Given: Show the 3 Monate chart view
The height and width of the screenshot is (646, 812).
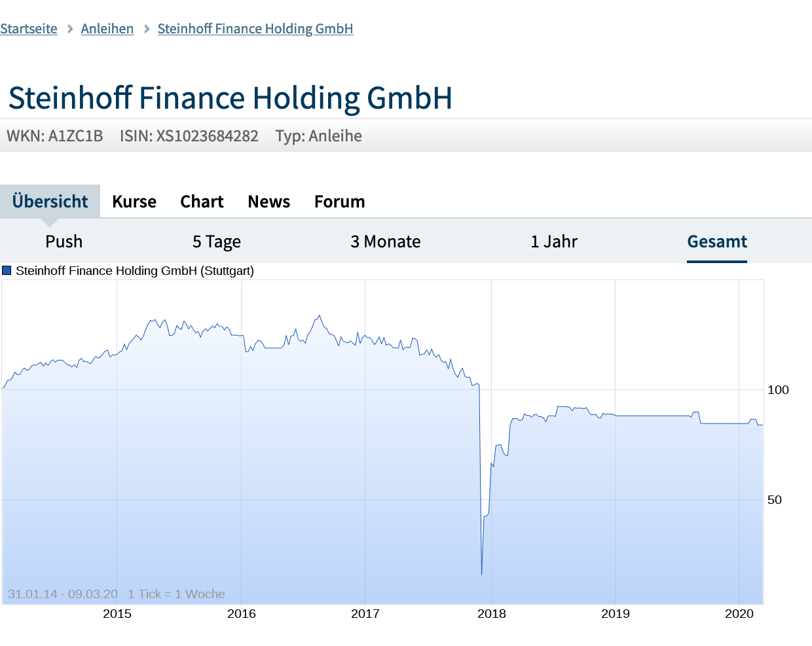Looking at the screenshot, I should click(386, 241).
